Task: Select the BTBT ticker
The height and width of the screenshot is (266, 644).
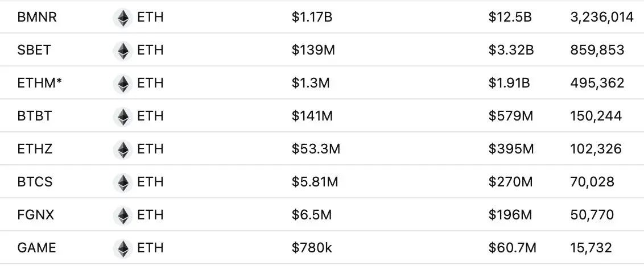Action: tap(35, 117)
